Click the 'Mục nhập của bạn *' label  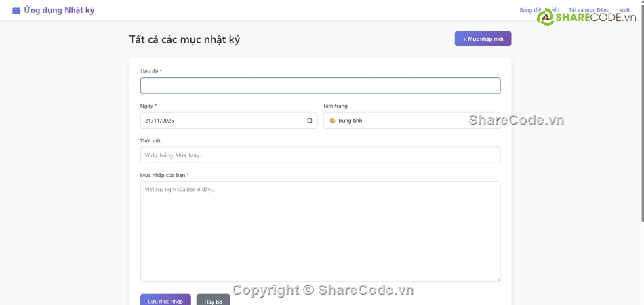tap(165, 175)
